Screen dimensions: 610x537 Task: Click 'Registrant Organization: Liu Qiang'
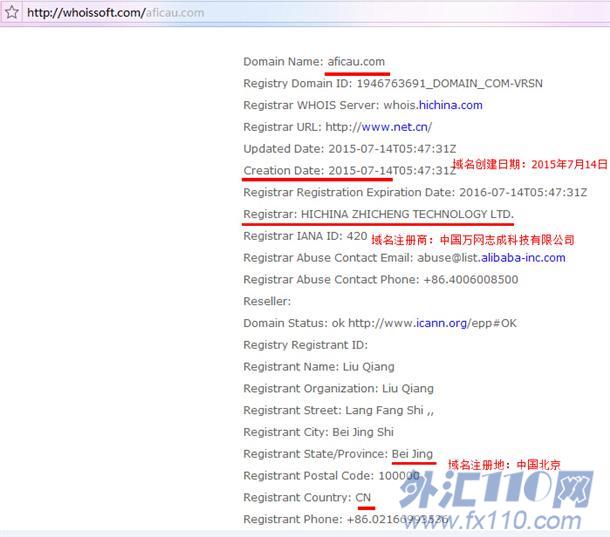tap(338, 388)
